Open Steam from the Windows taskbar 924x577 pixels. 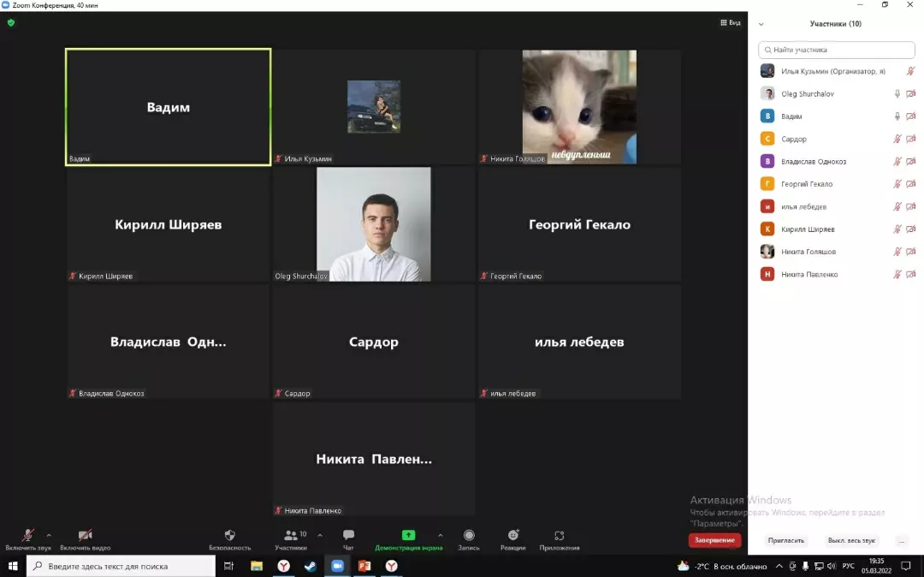(x=311, y=566)
